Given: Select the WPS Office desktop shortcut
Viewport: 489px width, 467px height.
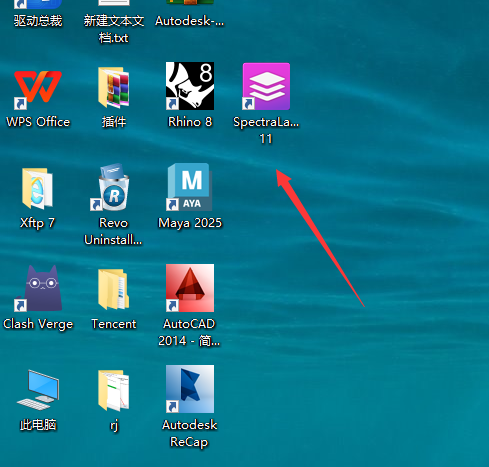Looking at the screenshot, I should [x=38, y=87].
